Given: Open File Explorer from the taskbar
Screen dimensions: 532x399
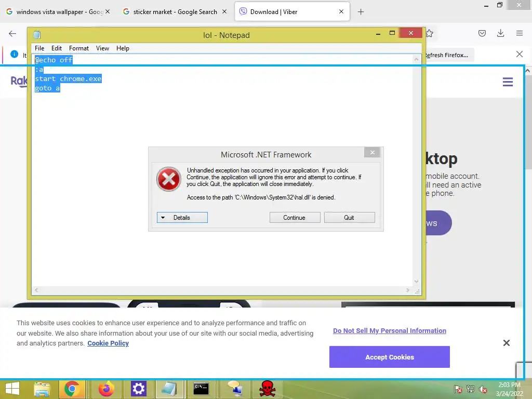Looking at the screenshot, I should tap(42, 389).
